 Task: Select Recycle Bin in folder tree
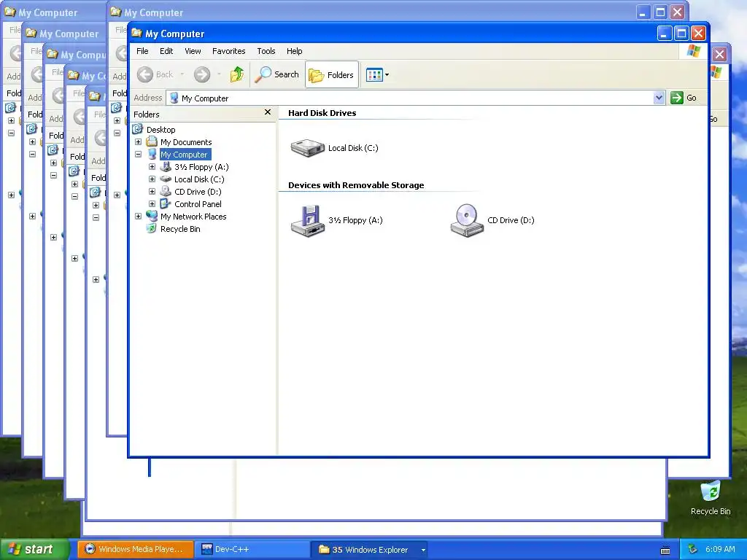point(180,228)
